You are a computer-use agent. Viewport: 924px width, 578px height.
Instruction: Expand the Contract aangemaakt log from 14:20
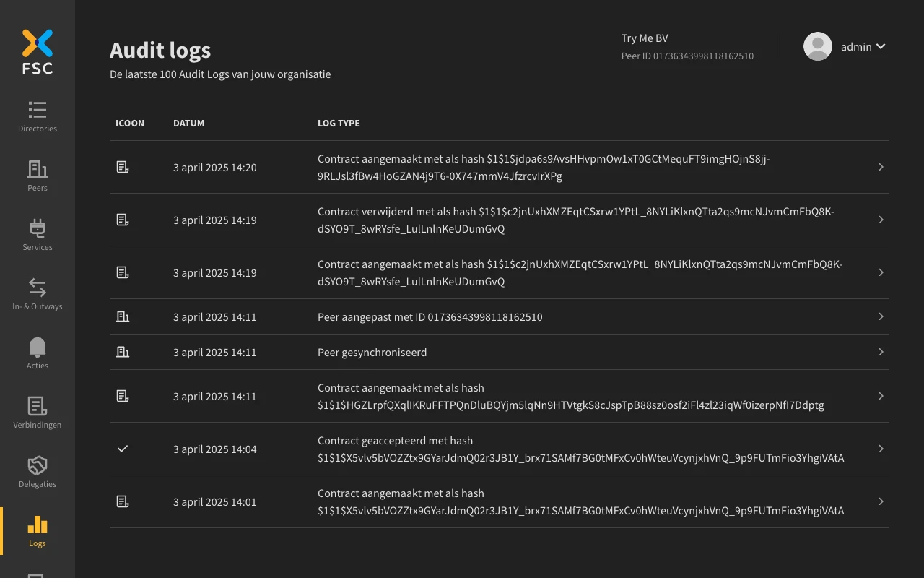[x=881, y=167]
